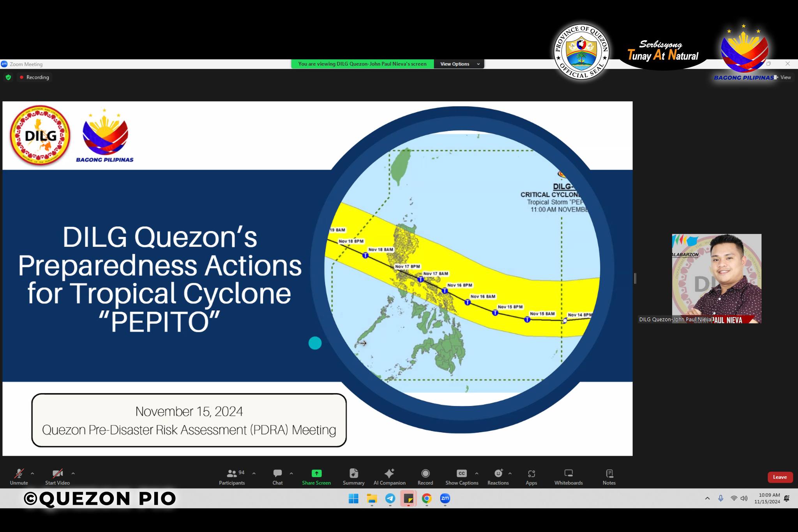Click the screen-share notification banner
Screen dimensions: 798x532
(x=362, y=64)
